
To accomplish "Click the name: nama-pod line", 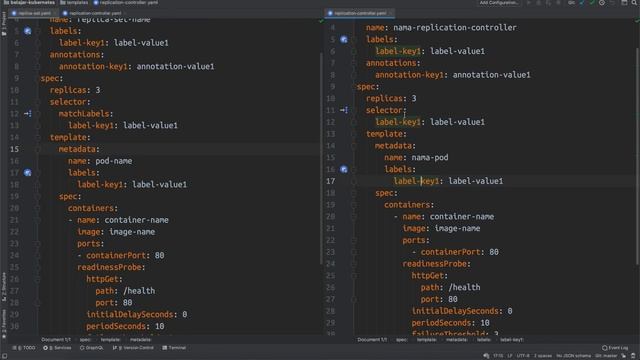I will pyautogui.click(x=416, y=158).
